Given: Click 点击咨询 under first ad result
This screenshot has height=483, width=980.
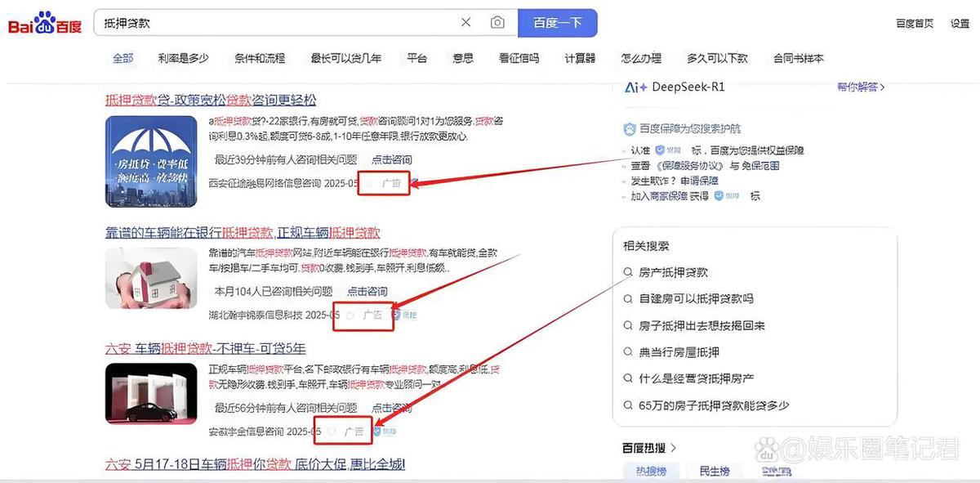Looking at the screenshot, I should click(x=392, y=159).
